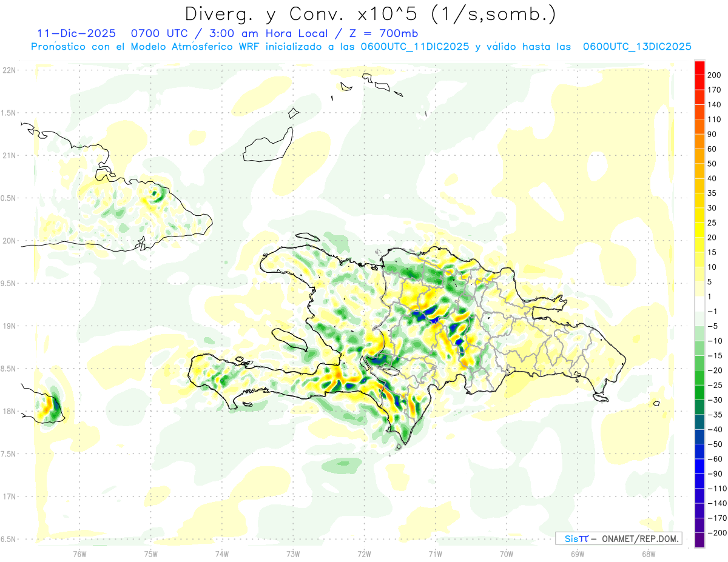
Task: Click the colorbar value "-15"
Action: coord(714,356)
